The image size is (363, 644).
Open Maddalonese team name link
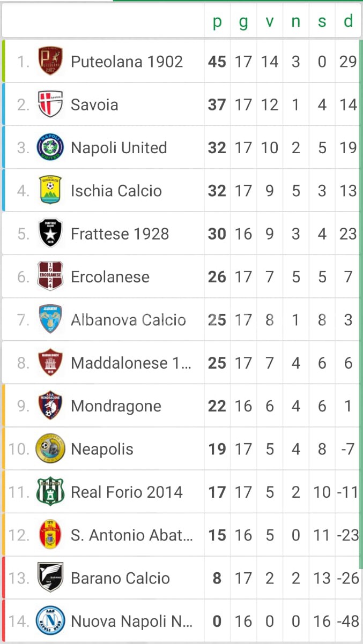point(130,363)
